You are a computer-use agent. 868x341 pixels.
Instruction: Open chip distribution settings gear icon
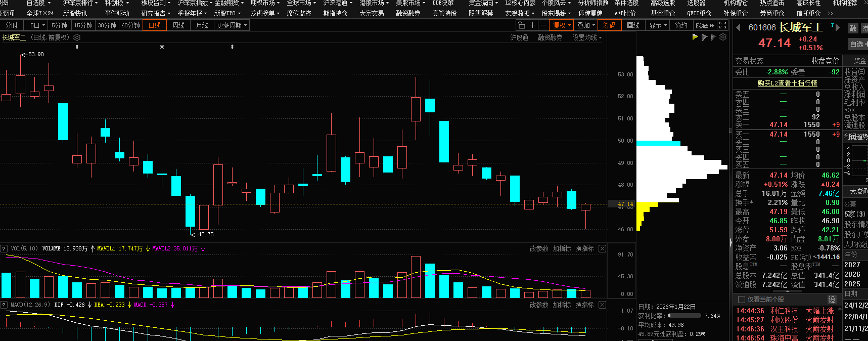(723, 37)
